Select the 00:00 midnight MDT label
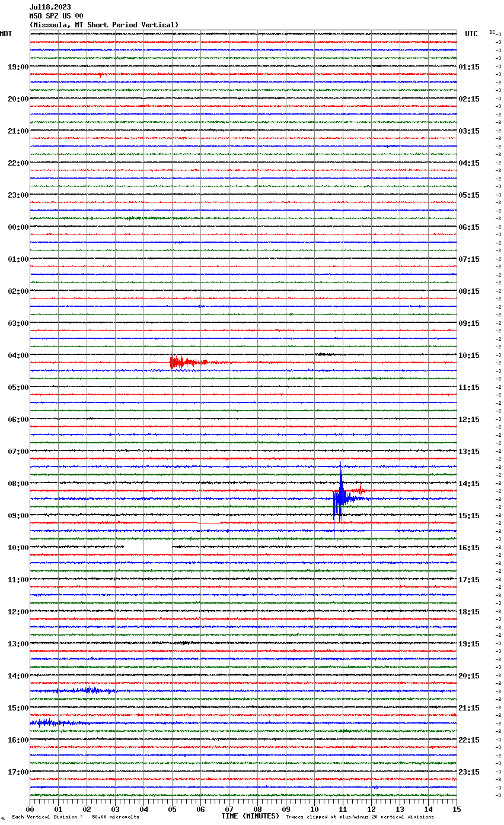Screen dimensions: 504x825 click(18, 227)
